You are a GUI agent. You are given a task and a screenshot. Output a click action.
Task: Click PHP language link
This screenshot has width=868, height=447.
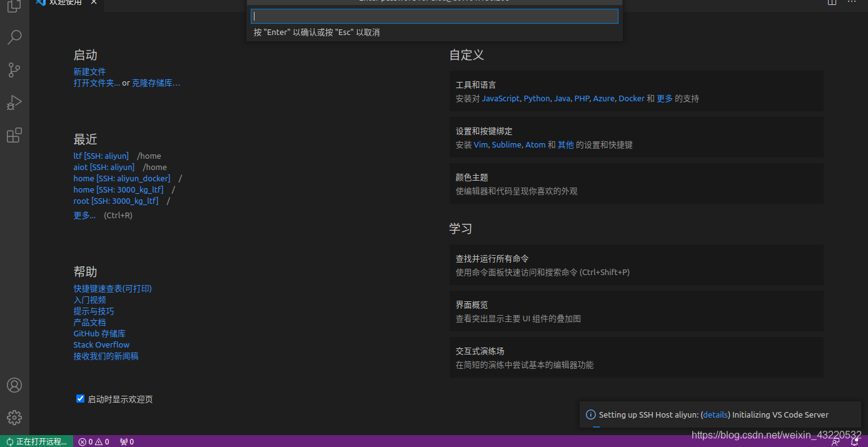coord(582,99)
